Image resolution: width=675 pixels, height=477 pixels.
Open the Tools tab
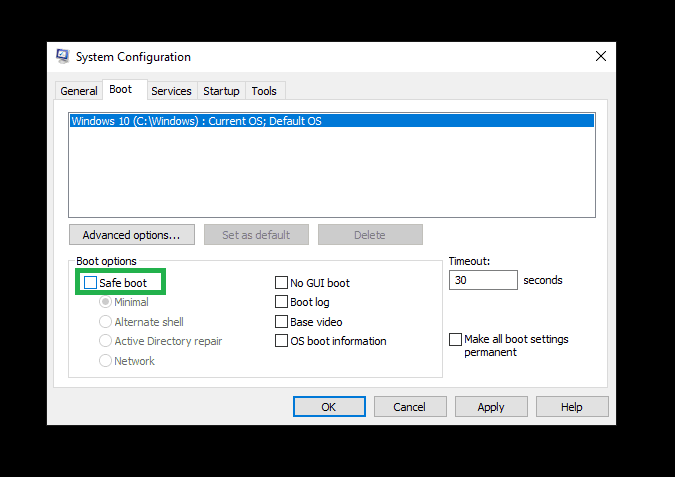tap(264, 91)
